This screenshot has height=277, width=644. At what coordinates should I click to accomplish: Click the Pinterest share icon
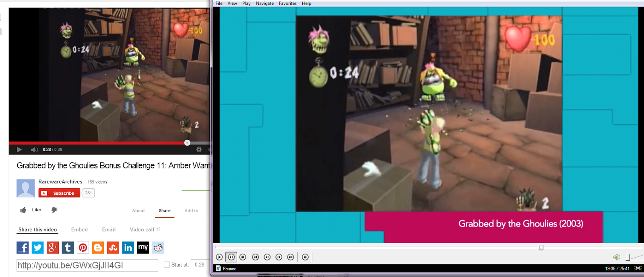click(83, 248)
